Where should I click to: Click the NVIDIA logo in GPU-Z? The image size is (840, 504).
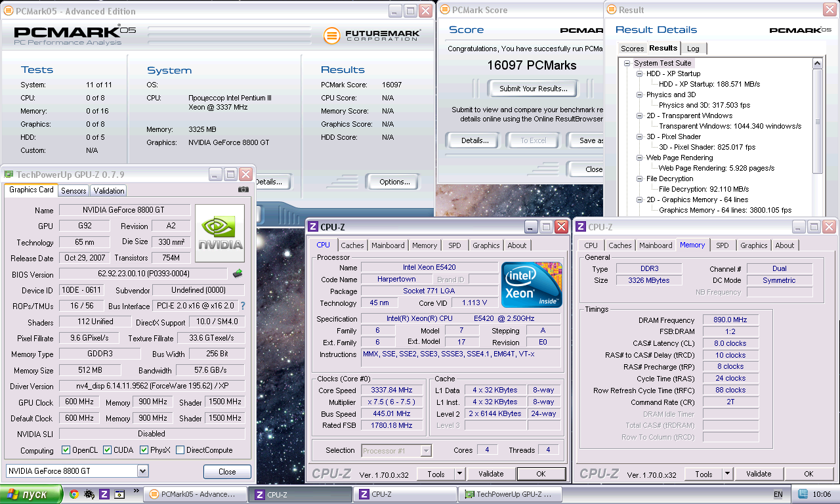pos(220,234)
